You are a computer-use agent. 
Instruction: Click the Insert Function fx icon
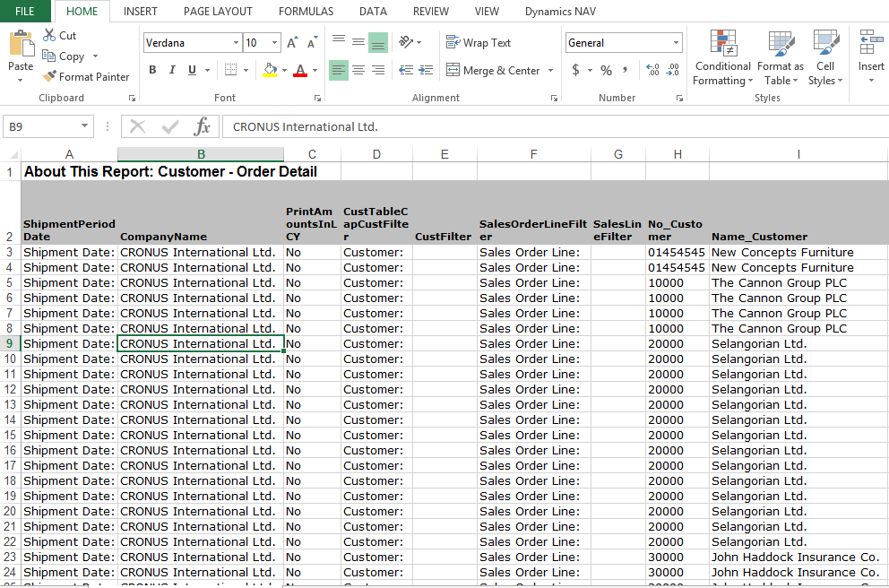coord(203,126)
